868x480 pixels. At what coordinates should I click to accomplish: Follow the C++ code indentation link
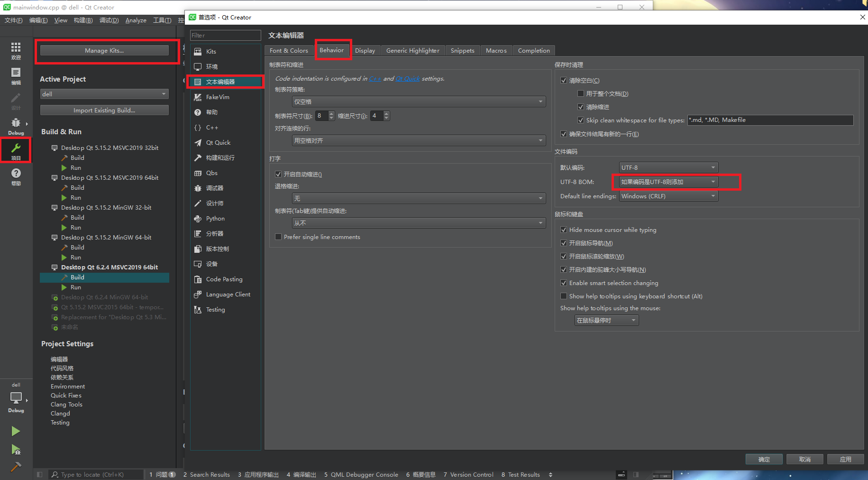click(x=375, y=79)
